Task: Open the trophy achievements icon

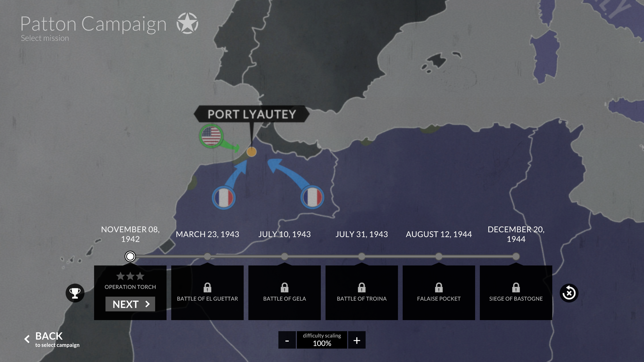Action: coord(75,293)
